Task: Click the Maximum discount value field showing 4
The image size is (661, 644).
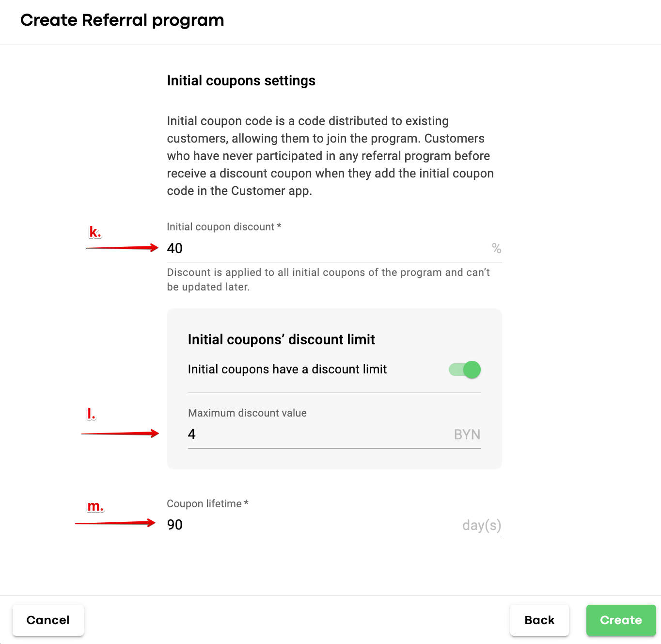Action: tap(315, 434)
